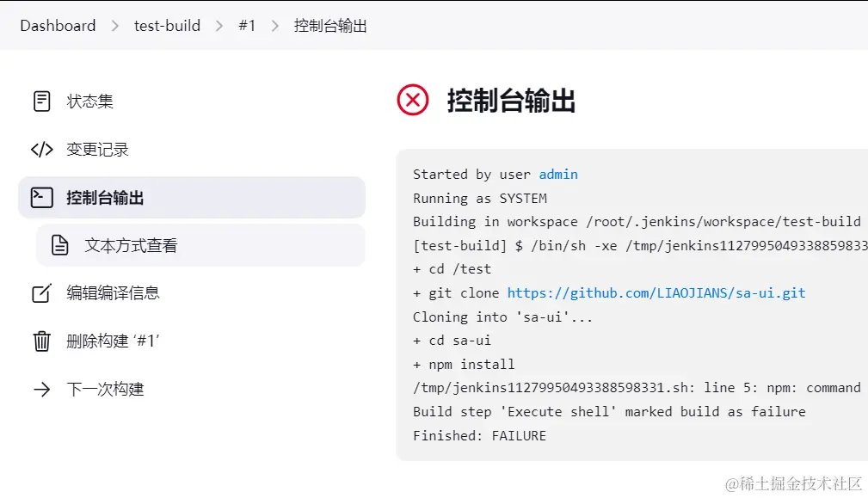Open the sa-ui.git GitHub repository link
This screenshot has width=868, height=498.
click(x=656, y=293)
